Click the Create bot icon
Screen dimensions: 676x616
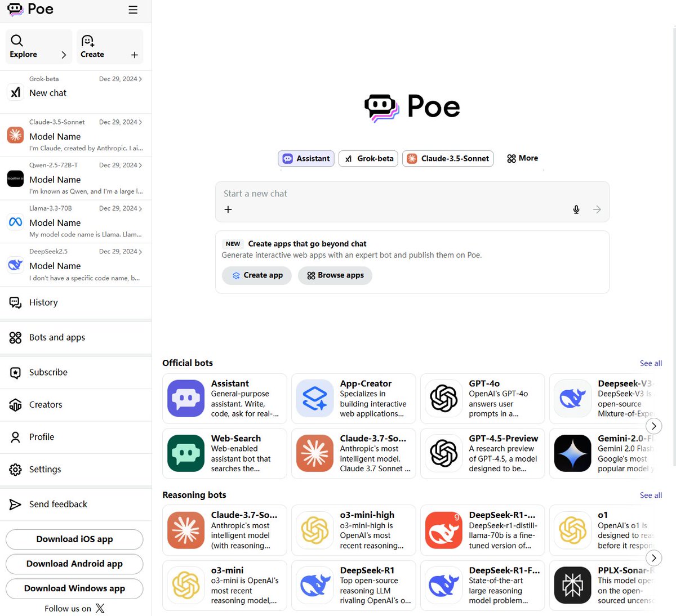(x=88, y=41)
